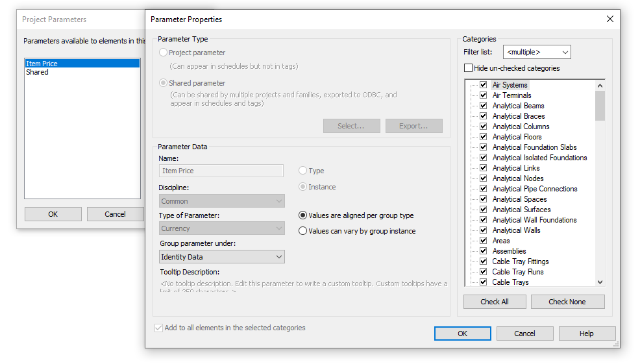Toggle the Assemblies category checkbox
The image size is (640, 364).
click(483, 251)
